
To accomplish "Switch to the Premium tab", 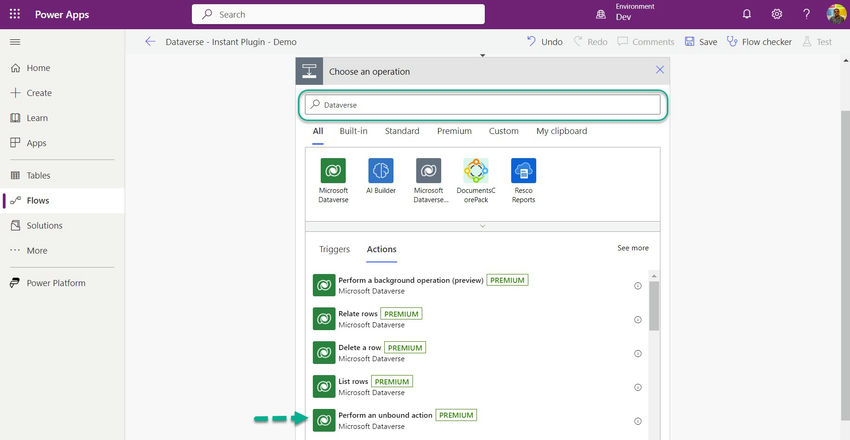I will point(454,131).
